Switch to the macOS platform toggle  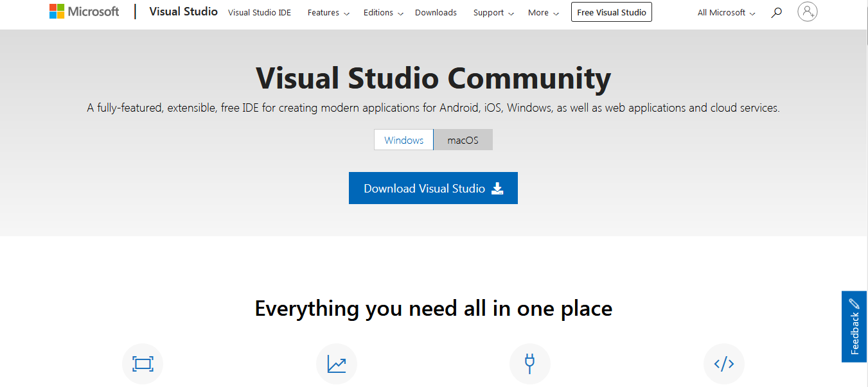[463, 140]
